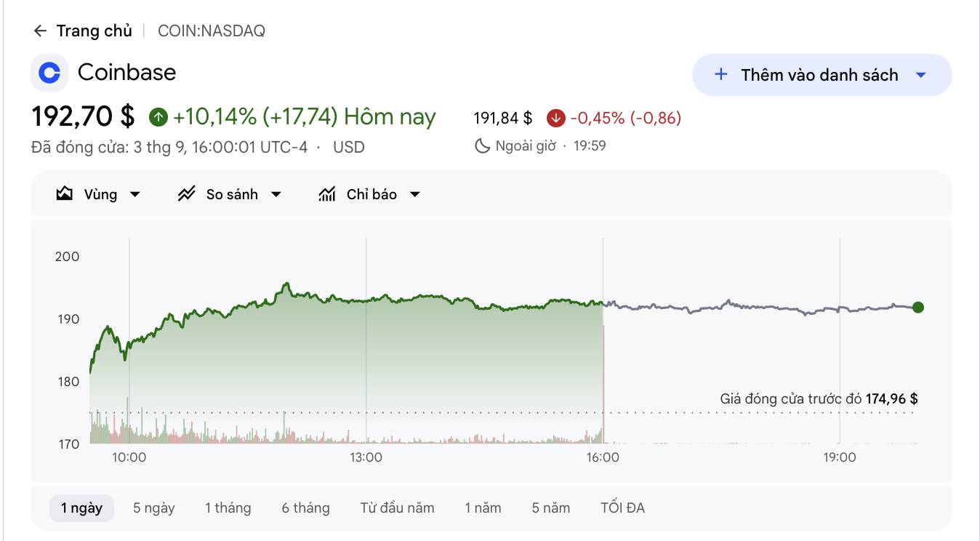The width and height of the screenshot is (980, 541).
Task: Select the 5 năm range tab
Action: coord(550,508)
